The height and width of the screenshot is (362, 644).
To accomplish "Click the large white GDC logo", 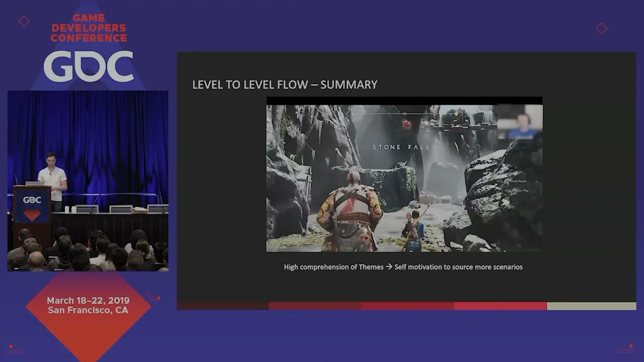I will pos(89,66).
